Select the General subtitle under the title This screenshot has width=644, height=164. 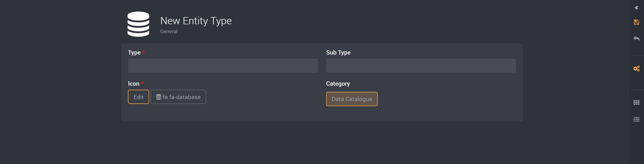169,31
